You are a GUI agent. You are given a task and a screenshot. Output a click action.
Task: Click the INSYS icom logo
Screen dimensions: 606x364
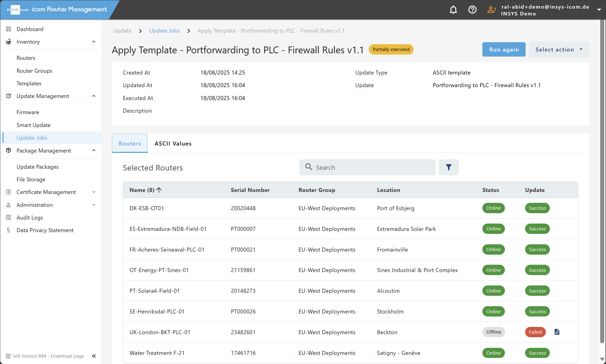click(x=18, y=10)
